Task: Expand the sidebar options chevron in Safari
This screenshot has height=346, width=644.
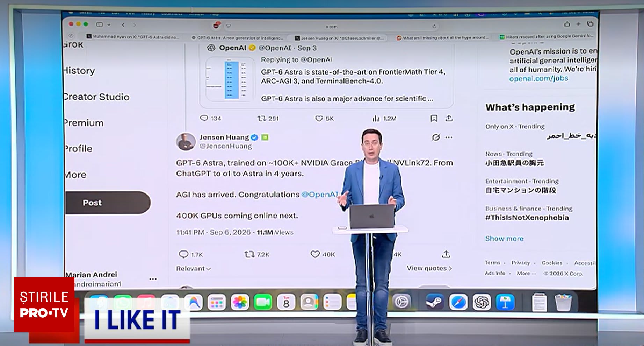Action: pyautogui.click(x=109, y=25)
